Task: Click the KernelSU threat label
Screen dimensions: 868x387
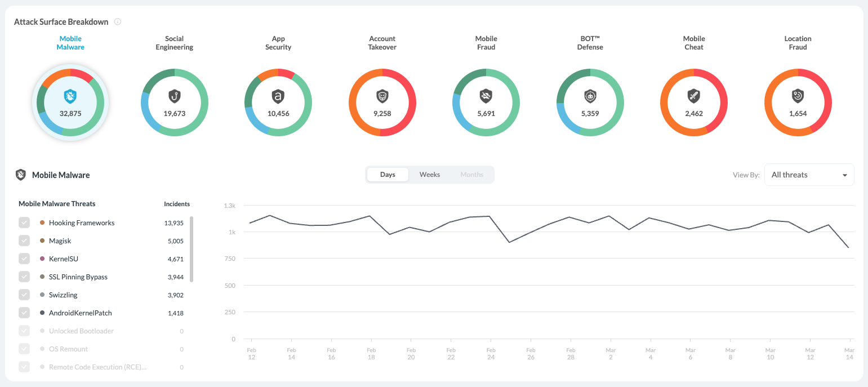Action: [64, 259]
